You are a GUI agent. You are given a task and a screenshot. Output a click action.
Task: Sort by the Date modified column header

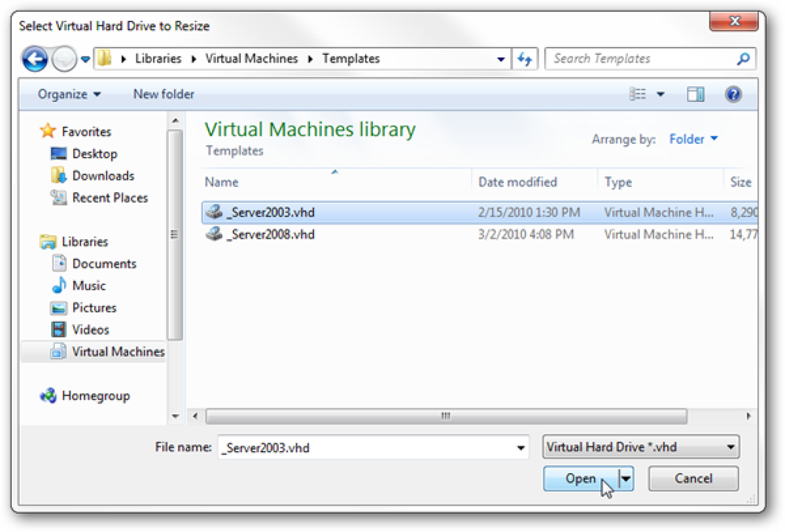(x=517, y=182)
